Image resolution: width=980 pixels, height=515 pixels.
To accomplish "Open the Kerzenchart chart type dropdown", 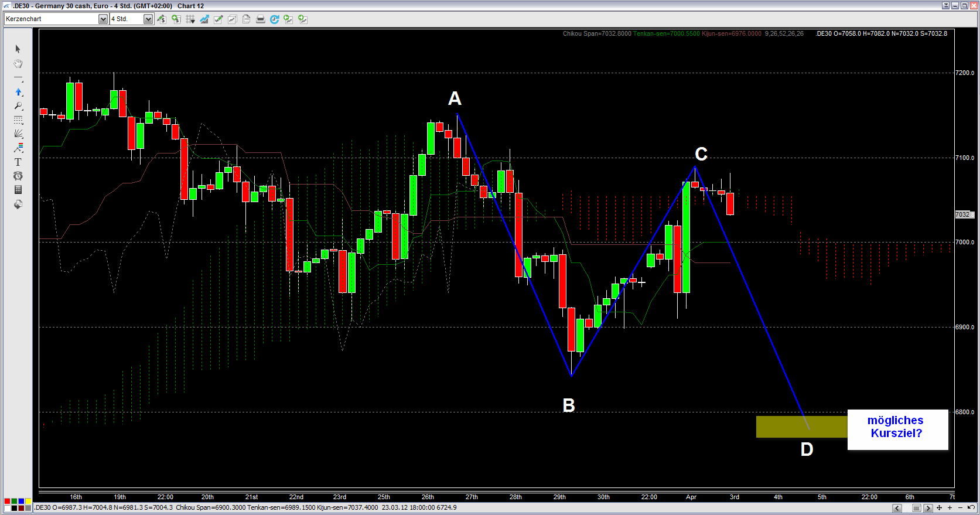I will pyautogui.click(x=103, y=19).
